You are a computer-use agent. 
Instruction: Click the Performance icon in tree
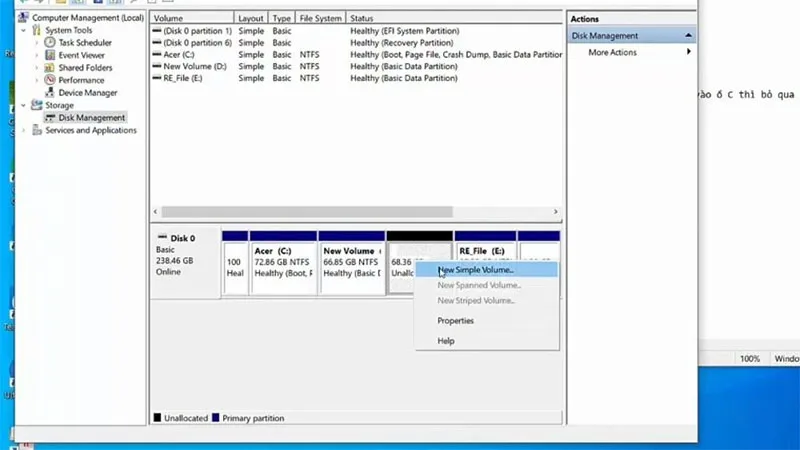point(49,80)
